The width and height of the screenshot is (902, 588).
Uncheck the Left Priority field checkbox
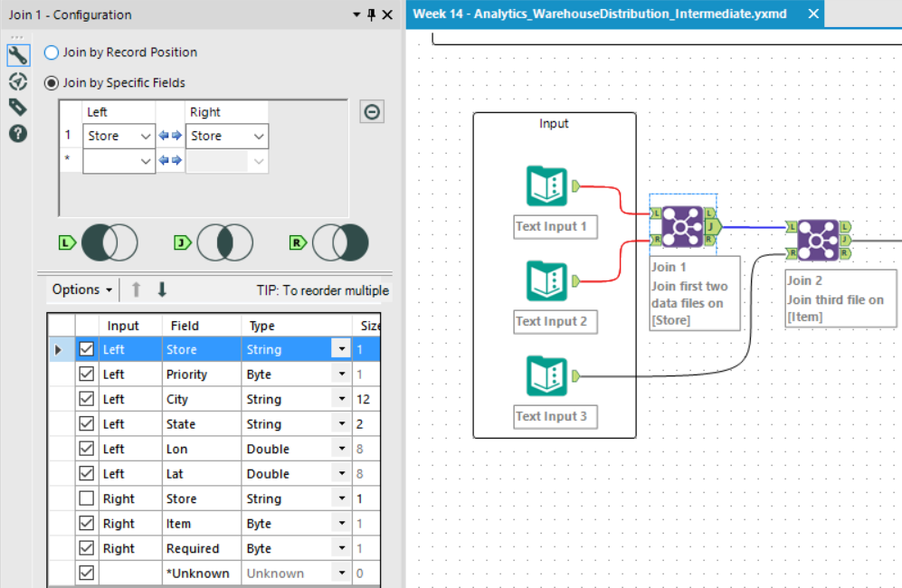pyautogui.click(x=87, y=374)
